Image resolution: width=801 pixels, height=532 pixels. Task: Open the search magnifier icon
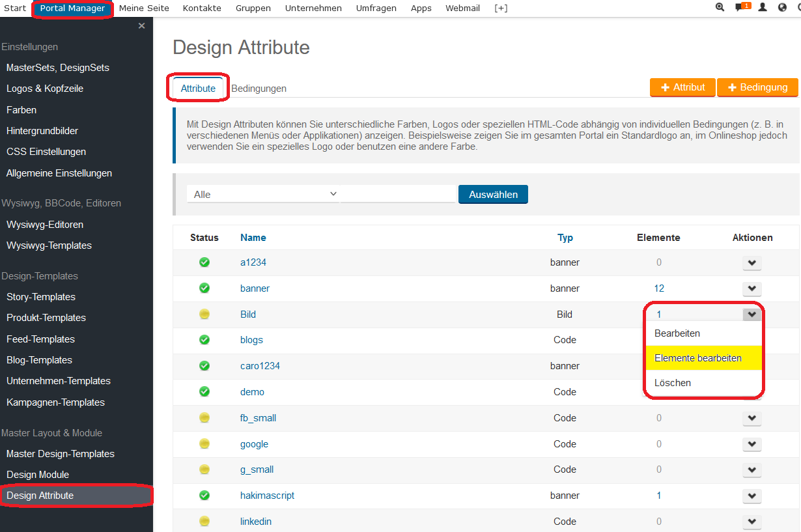720,8
